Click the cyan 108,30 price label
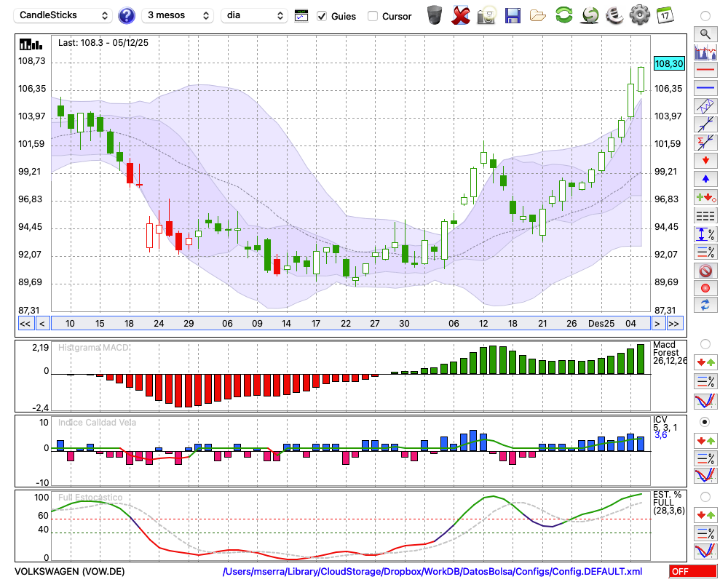The width and height of the screenshot is (728, 582). coord(669,64)
